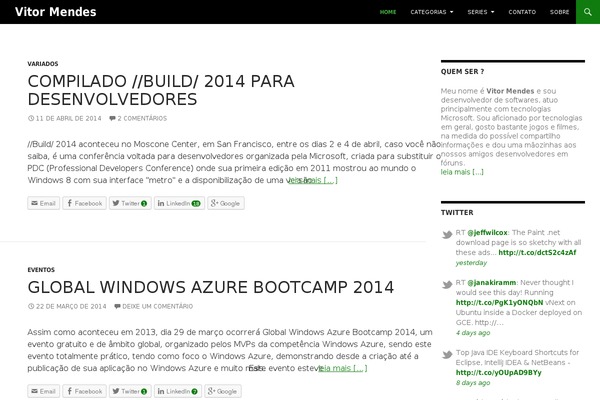Click the clock icon beside 22 de março date
Viewport: 600px width, 400px height.
point(31,306)
